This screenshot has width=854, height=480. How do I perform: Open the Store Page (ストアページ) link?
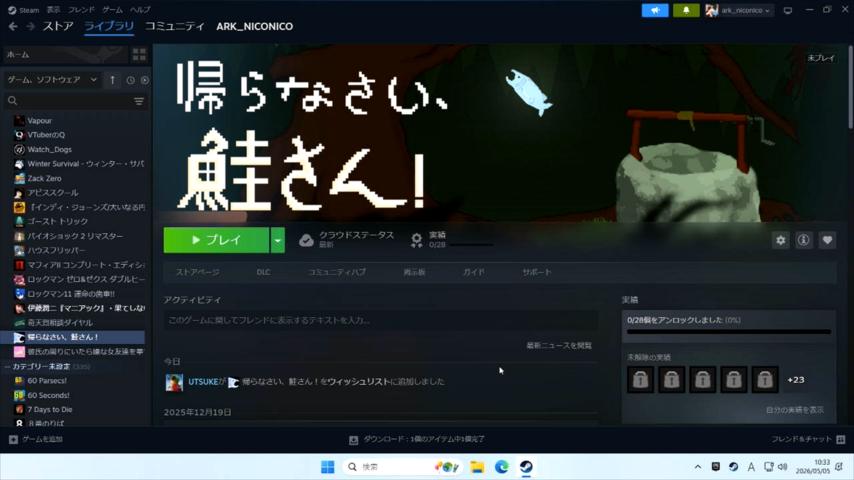point(198,272)
